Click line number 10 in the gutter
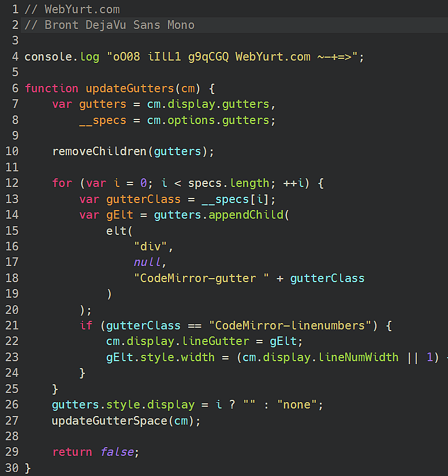Image resolution: width=448 pixels, height=476 pixels. tap(12, 151)
